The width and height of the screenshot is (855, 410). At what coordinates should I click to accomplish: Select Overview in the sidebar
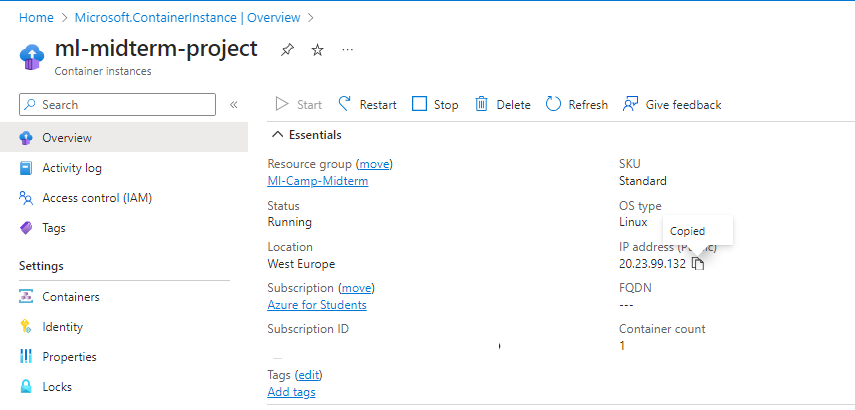124,137
